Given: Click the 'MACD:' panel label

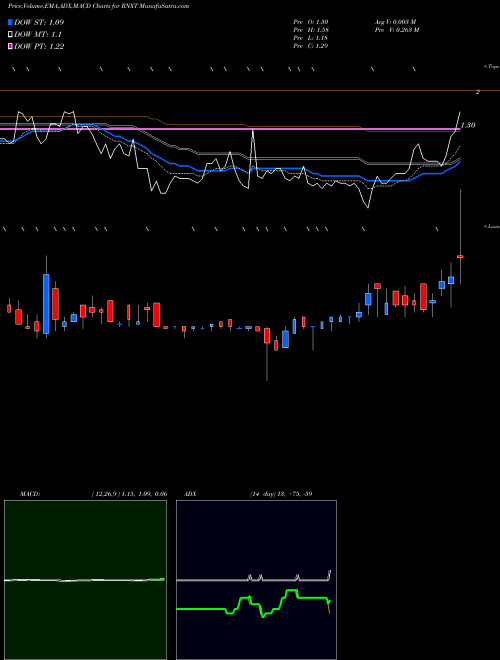Looking at the screenshot, I should (30, 494).
